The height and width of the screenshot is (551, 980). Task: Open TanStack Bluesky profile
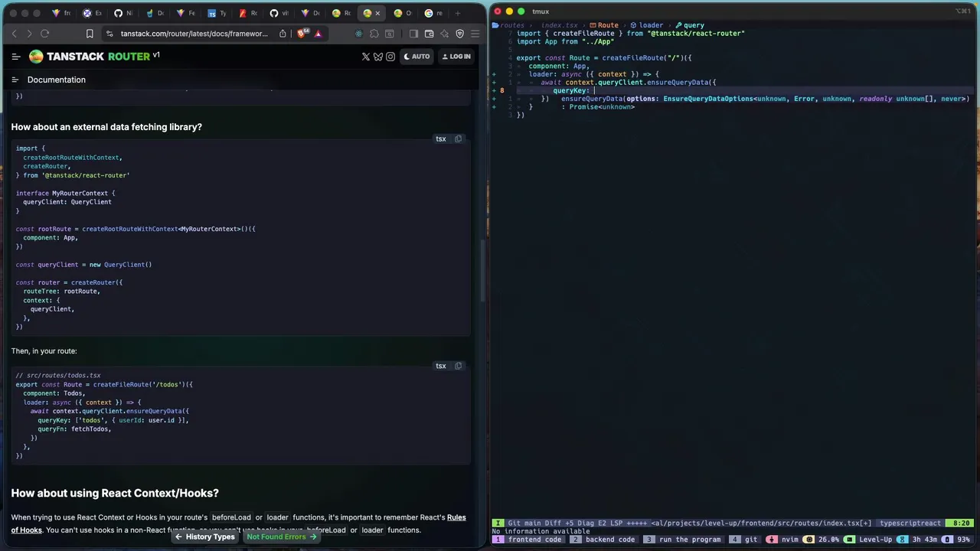(377, 57)
